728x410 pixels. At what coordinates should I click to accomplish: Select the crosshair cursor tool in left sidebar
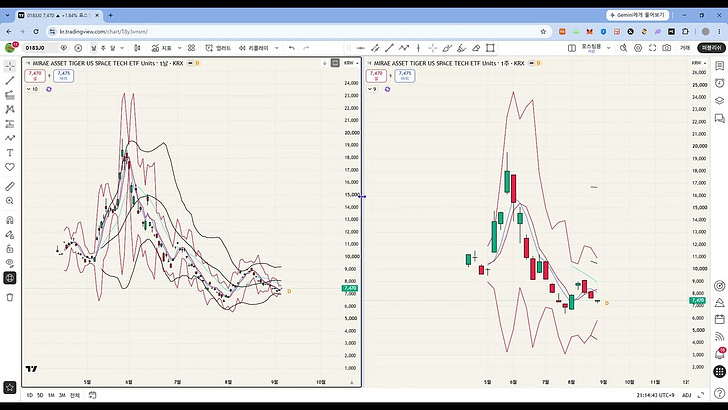10,66
